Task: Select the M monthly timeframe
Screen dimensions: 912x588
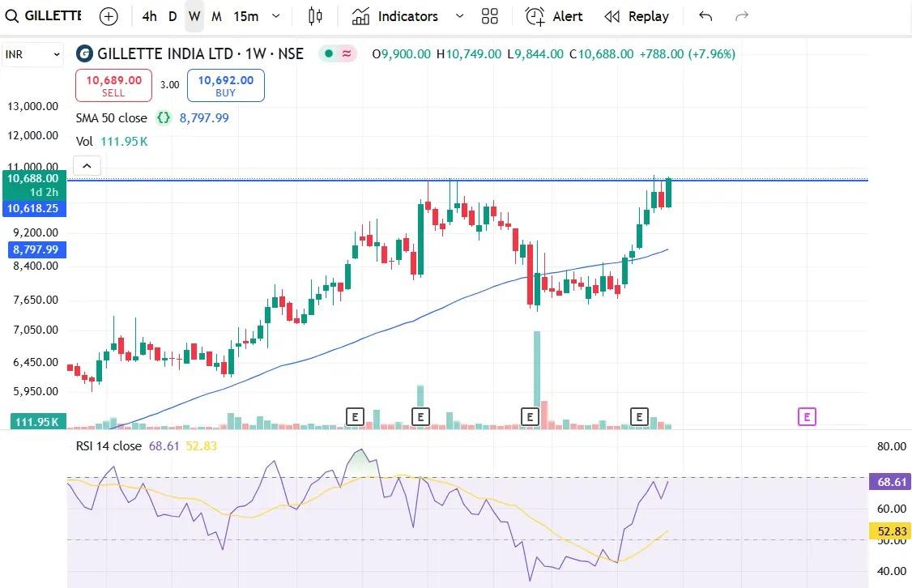Action: pos(216,16)
